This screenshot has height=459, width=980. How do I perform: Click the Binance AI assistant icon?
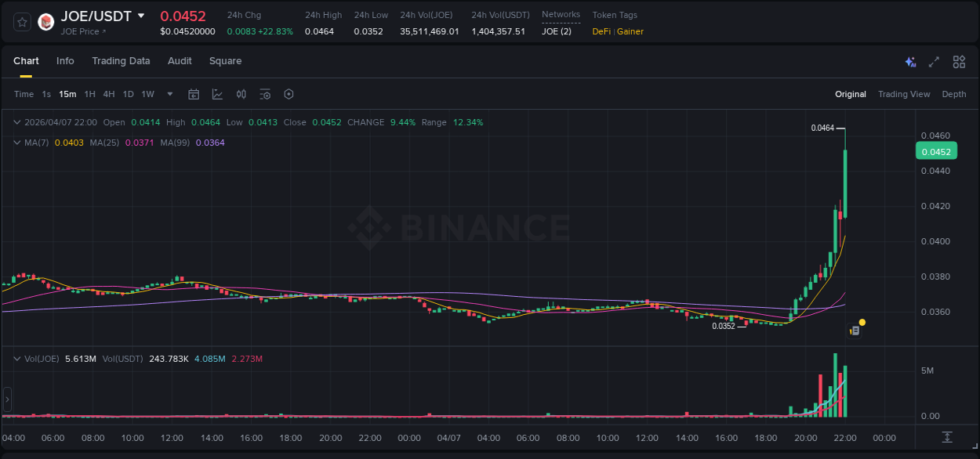click(909, 62)
